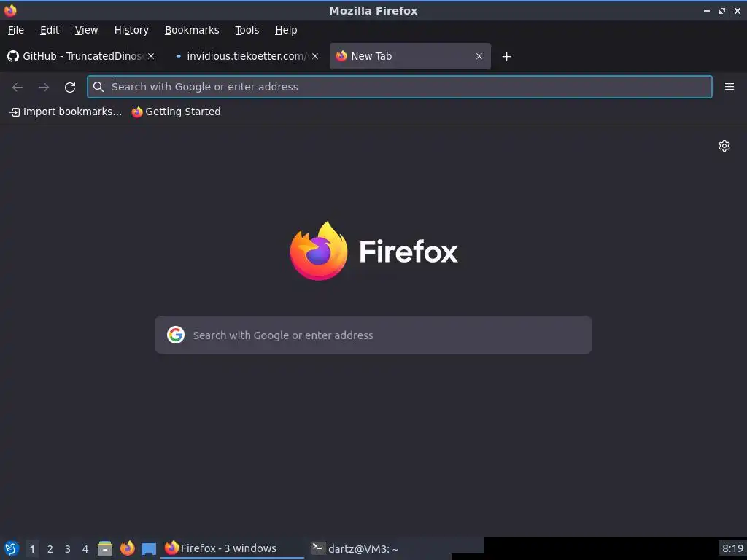Image resolution: width=747 pixels, height=560 pixels.
Task: Focus the center page Google search box
Action: (373, 335)
